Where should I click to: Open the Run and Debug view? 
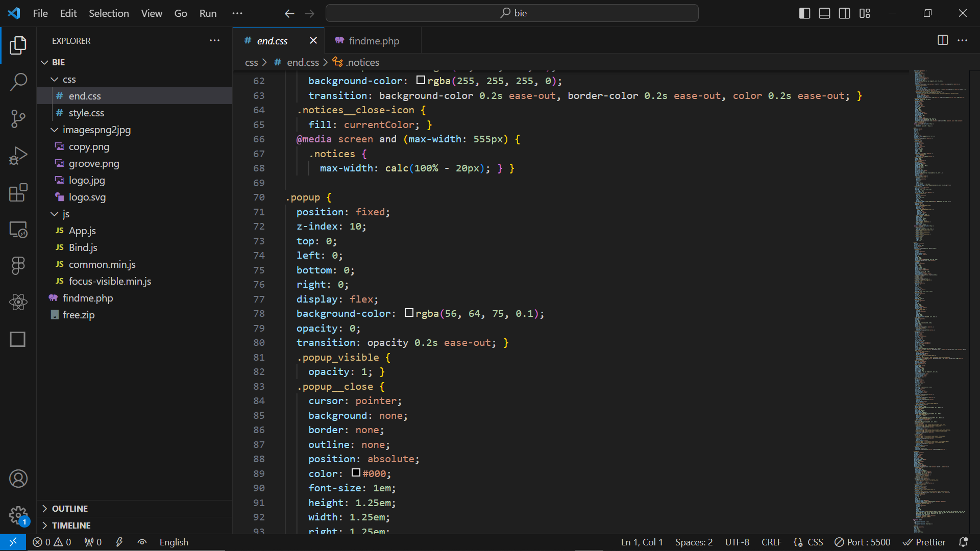tap(18, 156)
